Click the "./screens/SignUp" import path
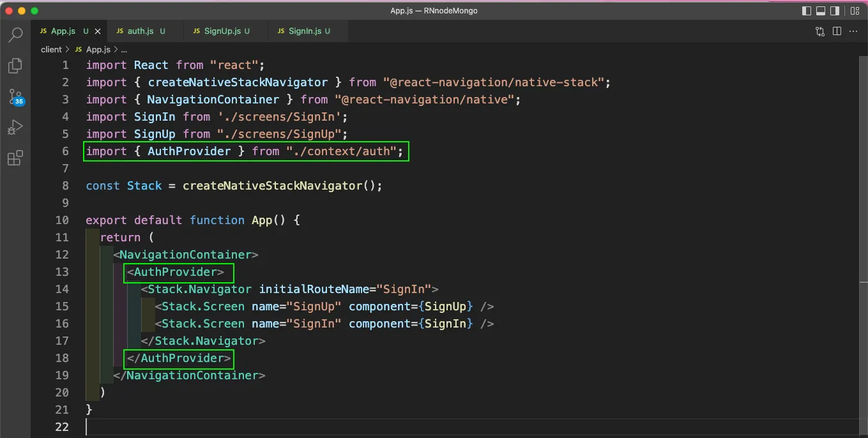 pos(278,134)
